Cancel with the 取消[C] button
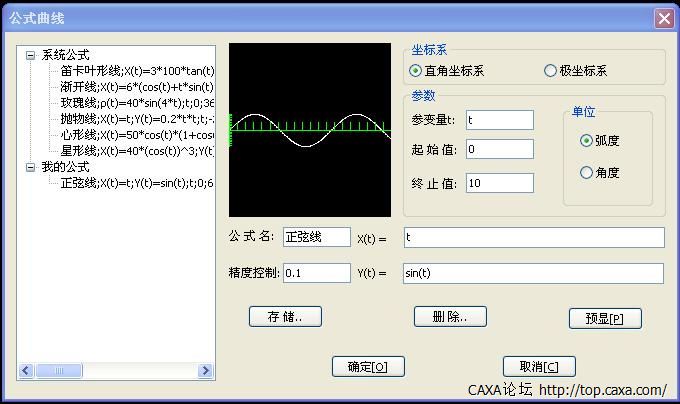This screenshot has height=404, width=680. (x=539, y=367)
